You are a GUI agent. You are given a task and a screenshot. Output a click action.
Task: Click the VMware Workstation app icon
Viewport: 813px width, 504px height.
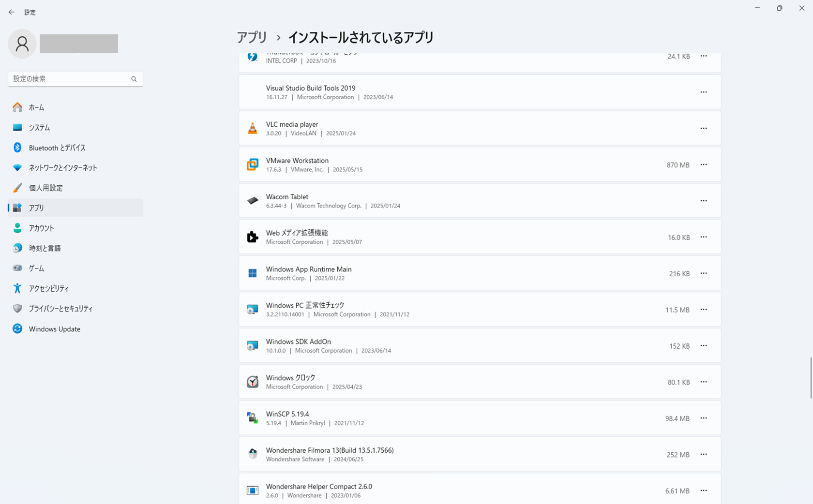click(253, 164)
